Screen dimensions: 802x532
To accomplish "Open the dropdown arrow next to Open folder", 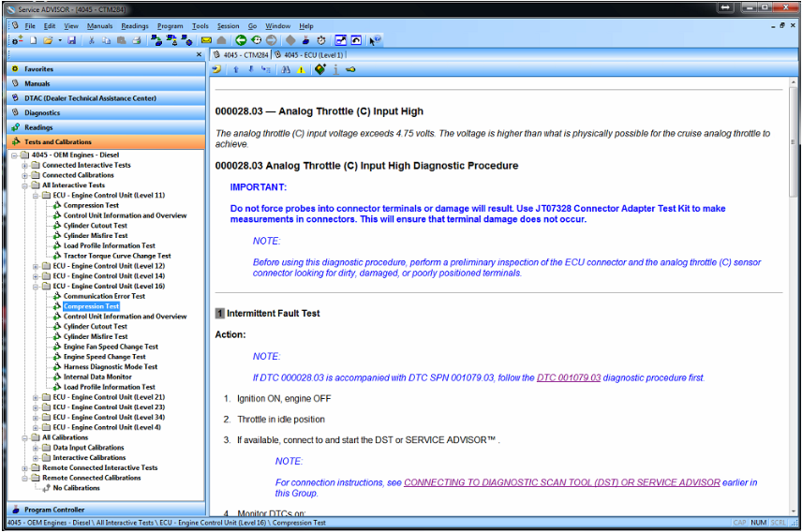I will click(x=60, y=40).
